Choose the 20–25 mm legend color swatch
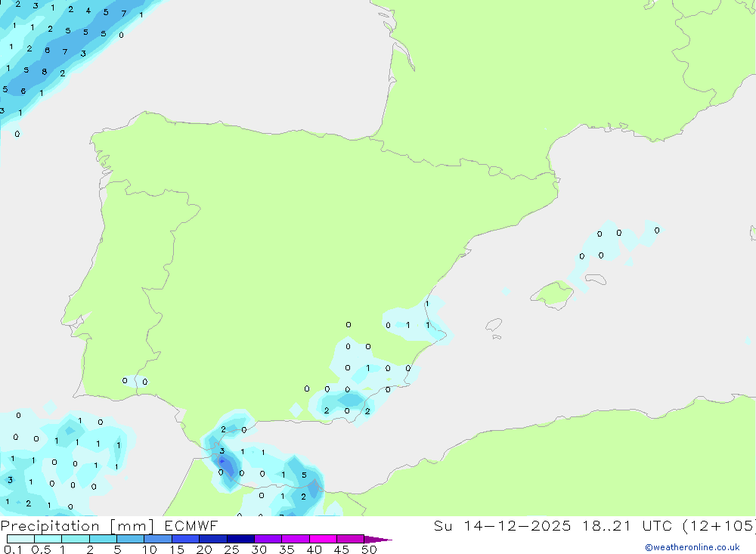This screenshot has height=554, width=756. [x=213, y=539]
